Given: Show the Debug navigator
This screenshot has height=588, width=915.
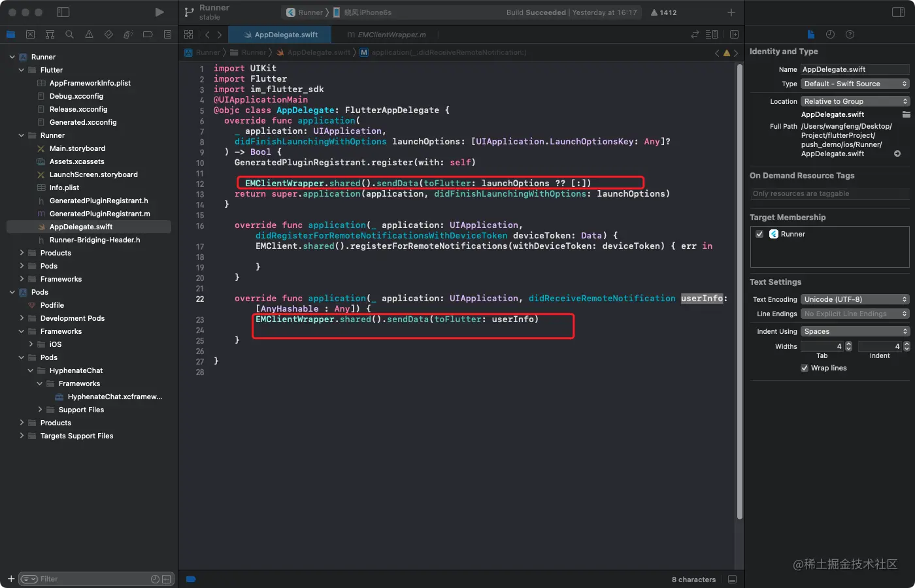Looking at the screenshot, I should [x=128, y=35].
